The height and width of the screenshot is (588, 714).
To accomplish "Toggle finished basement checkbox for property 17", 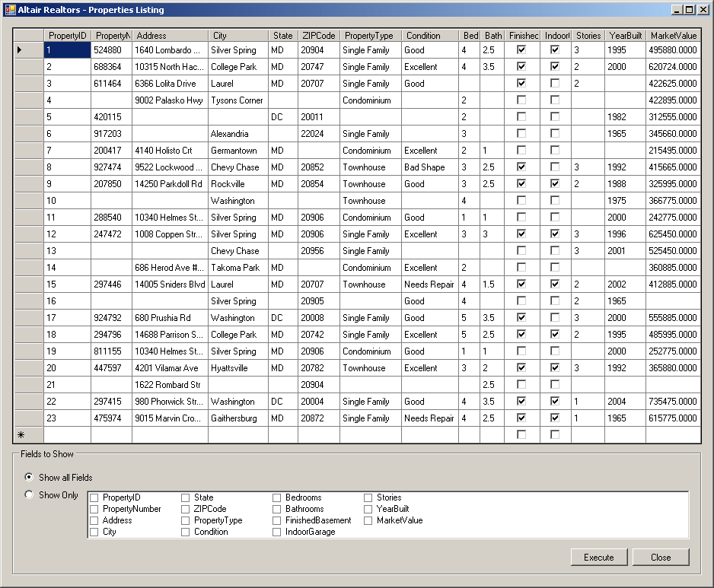I will coord(521,318).
